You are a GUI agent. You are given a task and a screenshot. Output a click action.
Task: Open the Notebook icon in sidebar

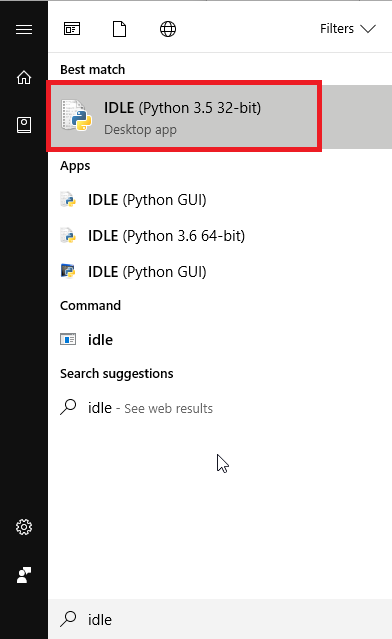24,125
